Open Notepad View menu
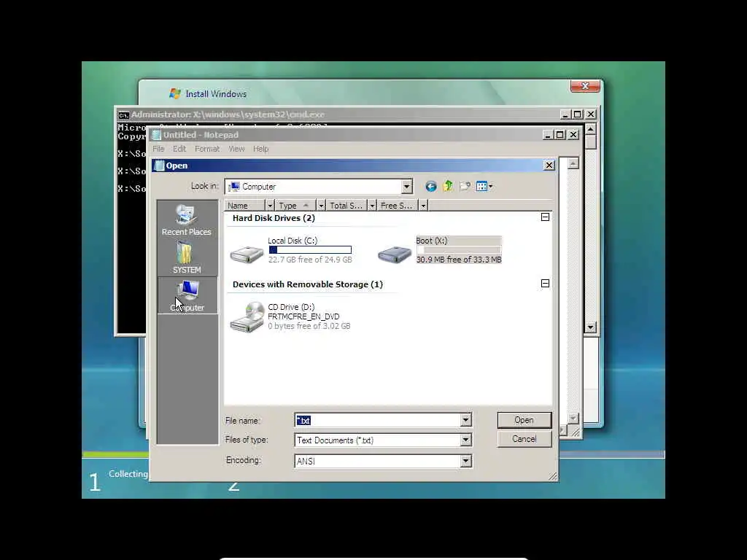 (236, 149)
